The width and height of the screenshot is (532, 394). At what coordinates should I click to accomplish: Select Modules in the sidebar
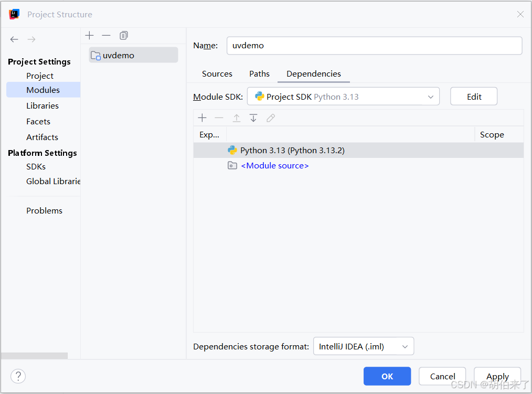(x=43, y=90)
